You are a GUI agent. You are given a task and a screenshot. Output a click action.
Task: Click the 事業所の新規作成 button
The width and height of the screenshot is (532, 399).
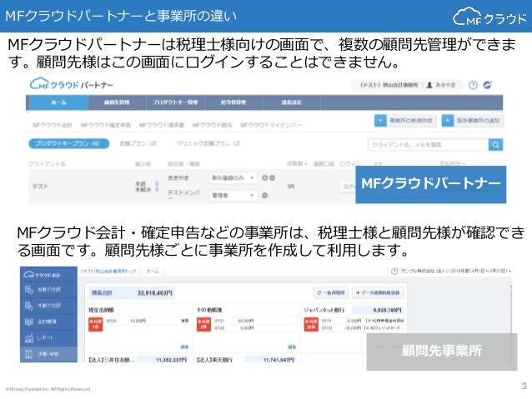click(405, 120)
